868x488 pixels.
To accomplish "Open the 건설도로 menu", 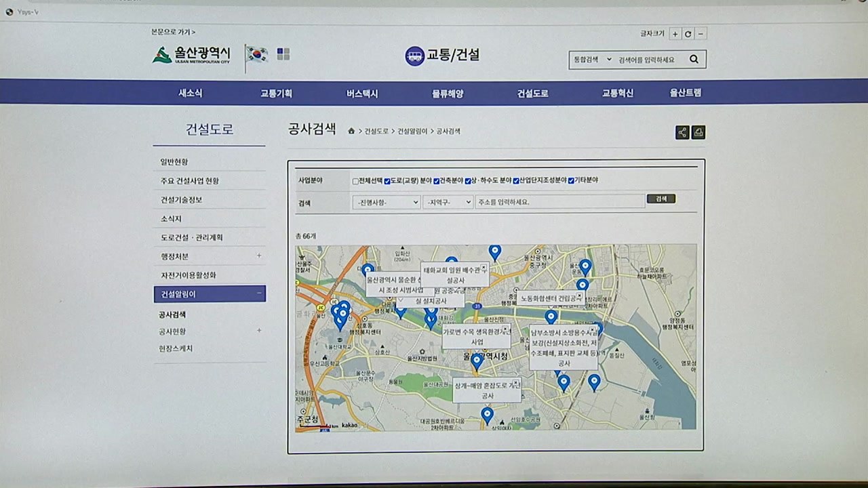I will pos(533,94).
